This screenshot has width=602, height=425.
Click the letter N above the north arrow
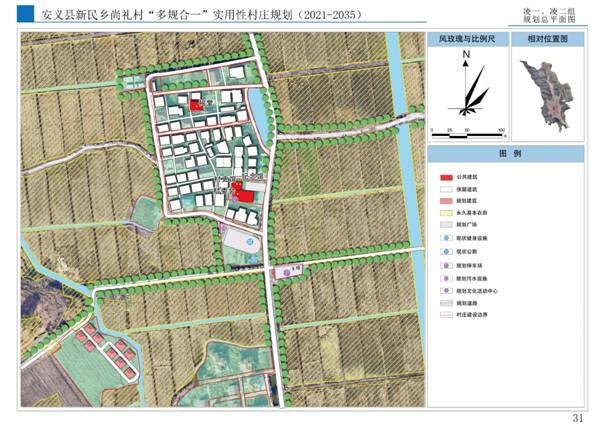466,55
